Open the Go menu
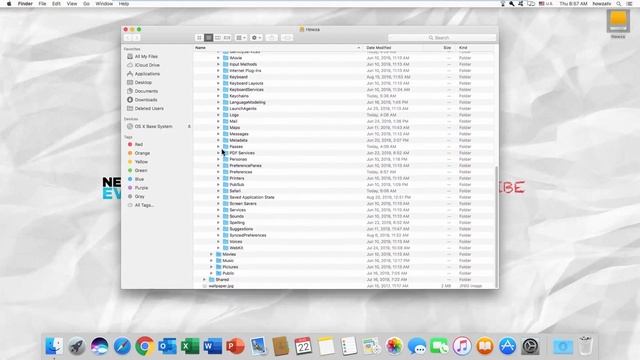This screenshot has height=360, width=640. [86, 4]
